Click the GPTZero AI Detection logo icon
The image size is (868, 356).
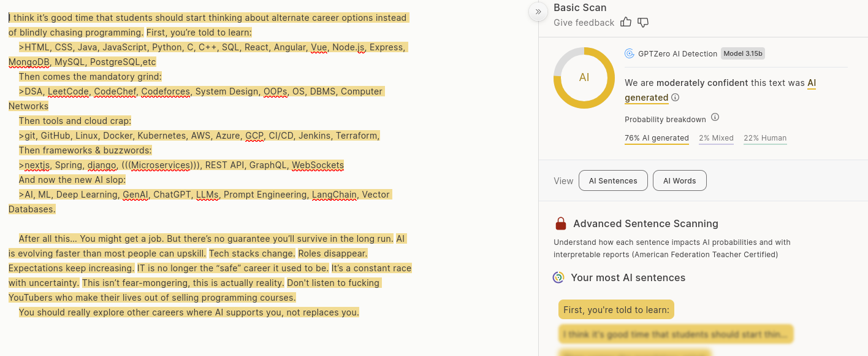tap(630, 53)
